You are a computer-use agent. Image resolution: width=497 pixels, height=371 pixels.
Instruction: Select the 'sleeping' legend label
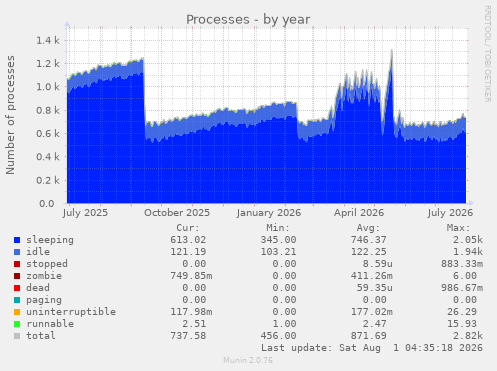point(50,240)
